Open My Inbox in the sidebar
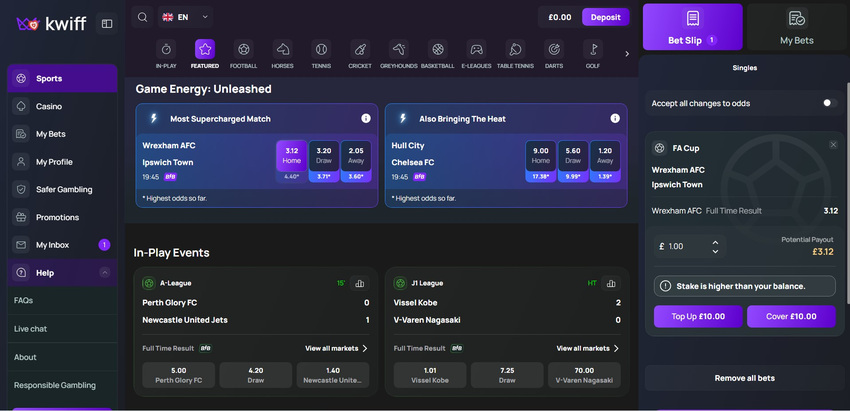 pyautogui.click(x=62, y=245)
